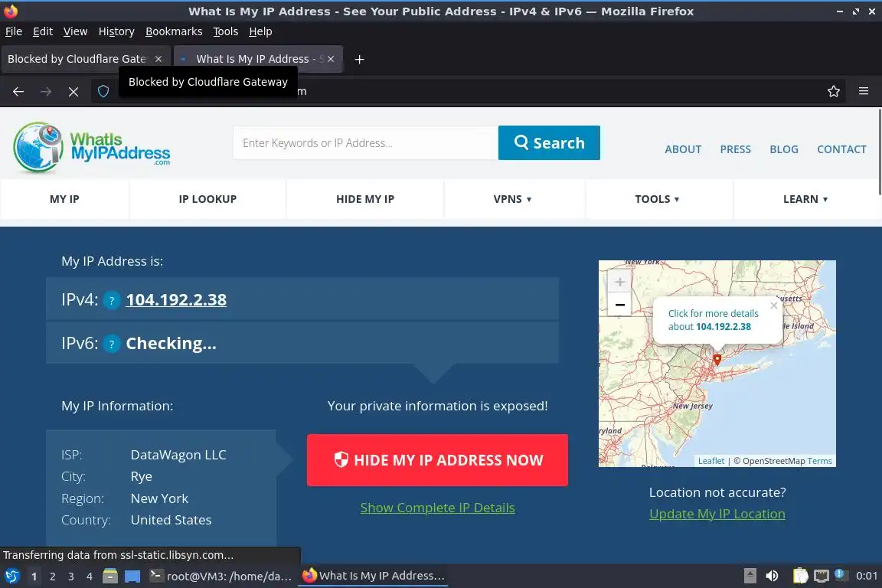Switch to workspace 4 in taskbar
Image resolution: width=882 pixels, height=588 pixels.
click(89, 577)
